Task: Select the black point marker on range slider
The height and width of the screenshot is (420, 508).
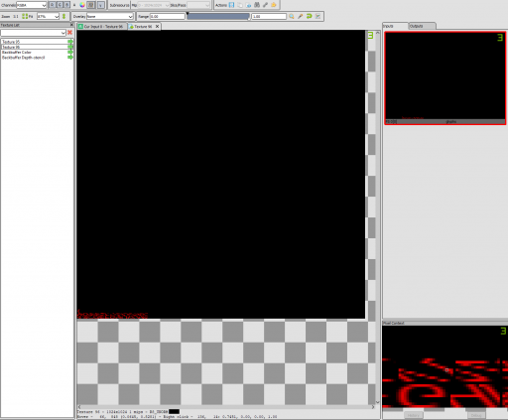Action: [x=188, y=14]
